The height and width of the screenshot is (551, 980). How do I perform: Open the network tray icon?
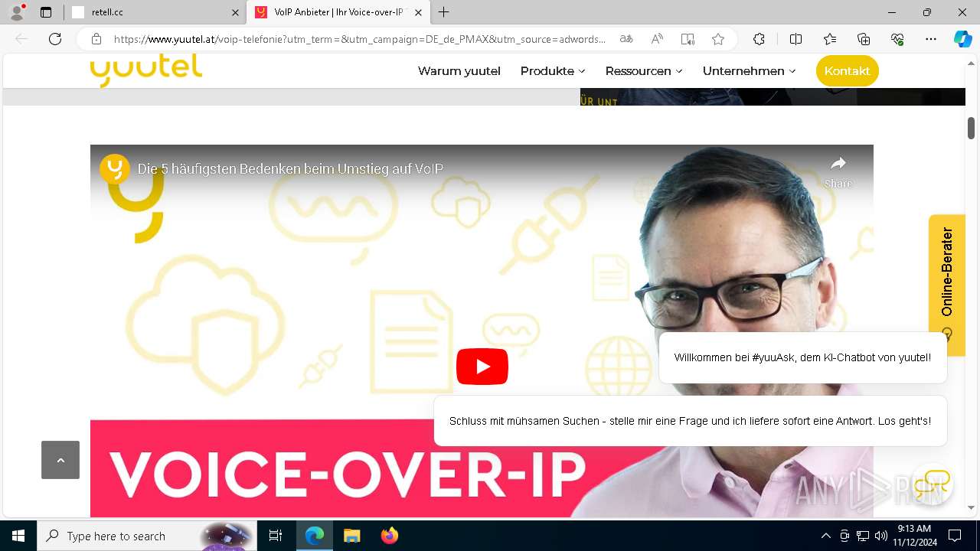click(x=863, y=536)
